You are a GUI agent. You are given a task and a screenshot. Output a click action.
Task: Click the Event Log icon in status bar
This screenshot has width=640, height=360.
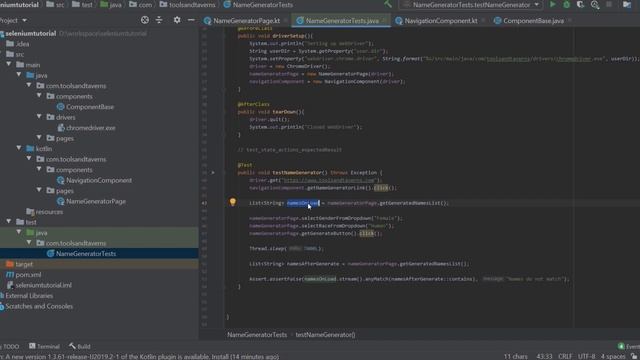tap(621, 346)
